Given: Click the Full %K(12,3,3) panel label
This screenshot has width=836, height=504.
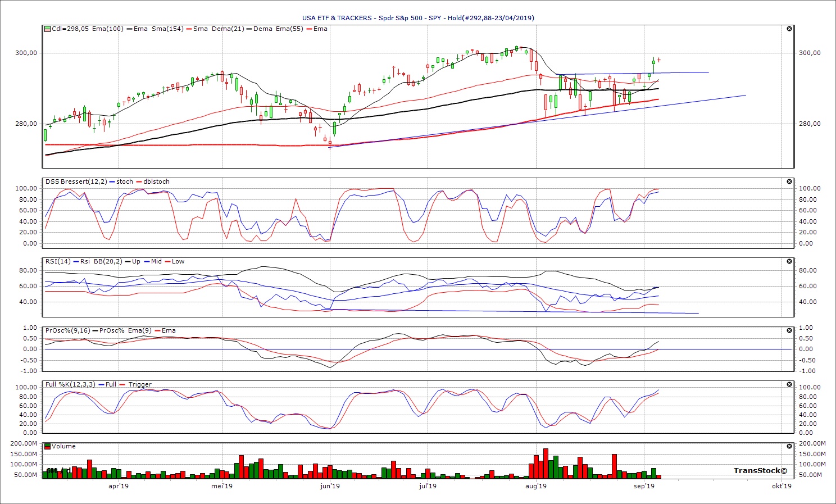Looking at the screenshot, I should tap(70, 384).
